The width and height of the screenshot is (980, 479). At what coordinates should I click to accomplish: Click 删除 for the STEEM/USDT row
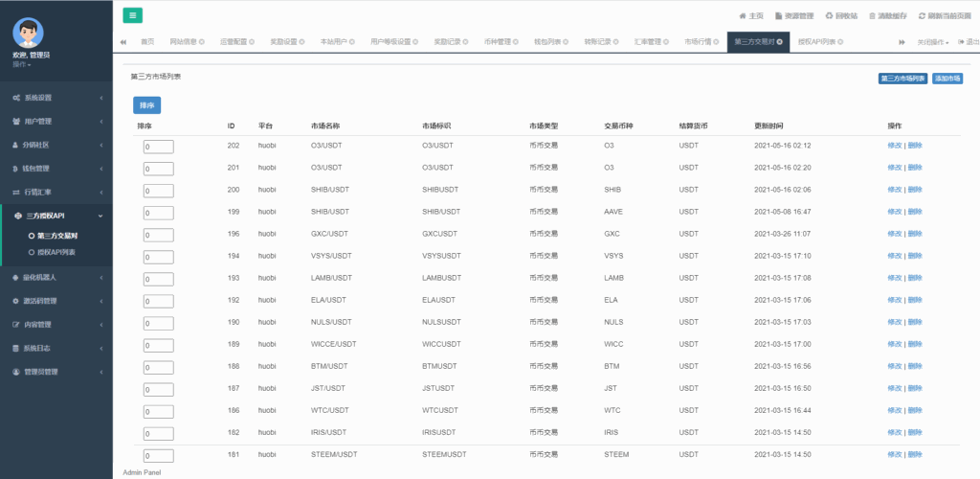(x=914, y=455)
